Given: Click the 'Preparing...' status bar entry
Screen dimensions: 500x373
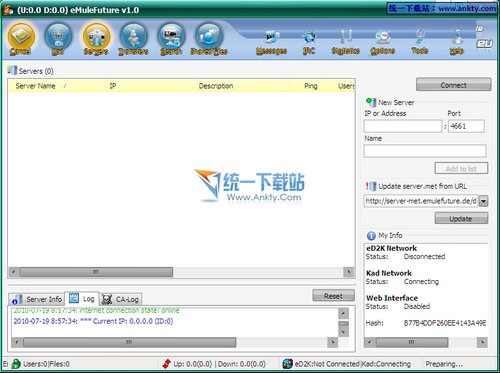Looking at the screenshot, I should coord(444,364).
